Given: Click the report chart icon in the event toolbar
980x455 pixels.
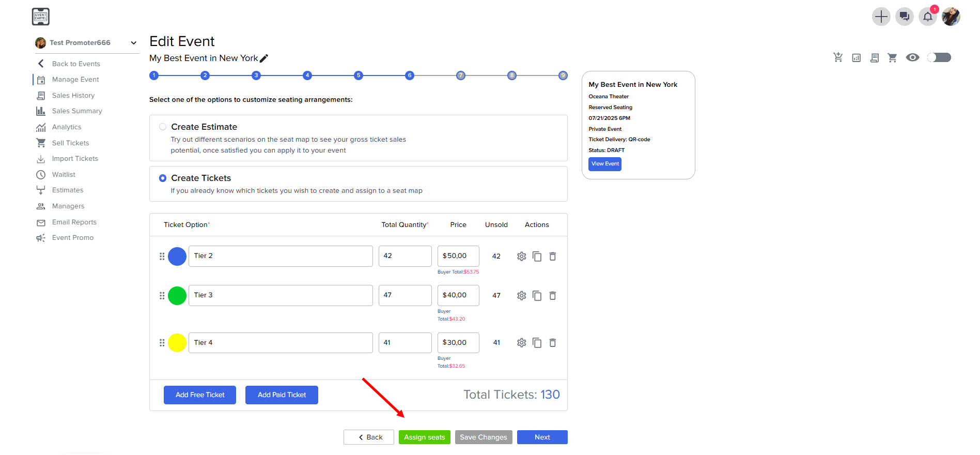Looking at the screenshot, I should click(x=857, y=58).
